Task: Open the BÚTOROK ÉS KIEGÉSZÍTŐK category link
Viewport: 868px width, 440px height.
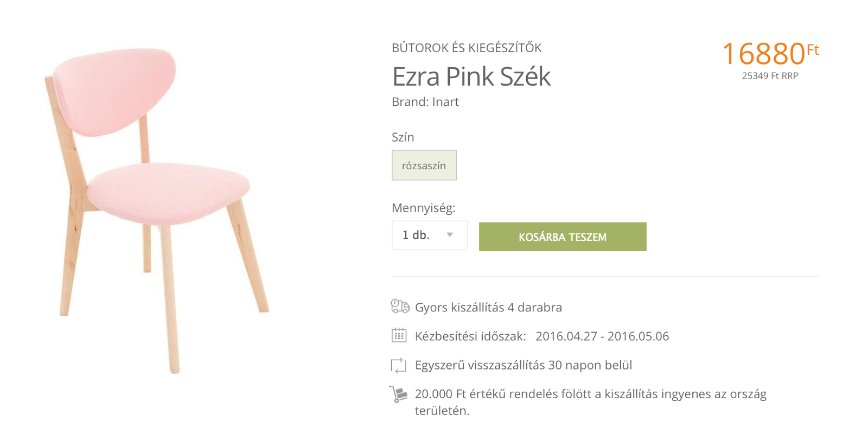Action: pos(467,48)
